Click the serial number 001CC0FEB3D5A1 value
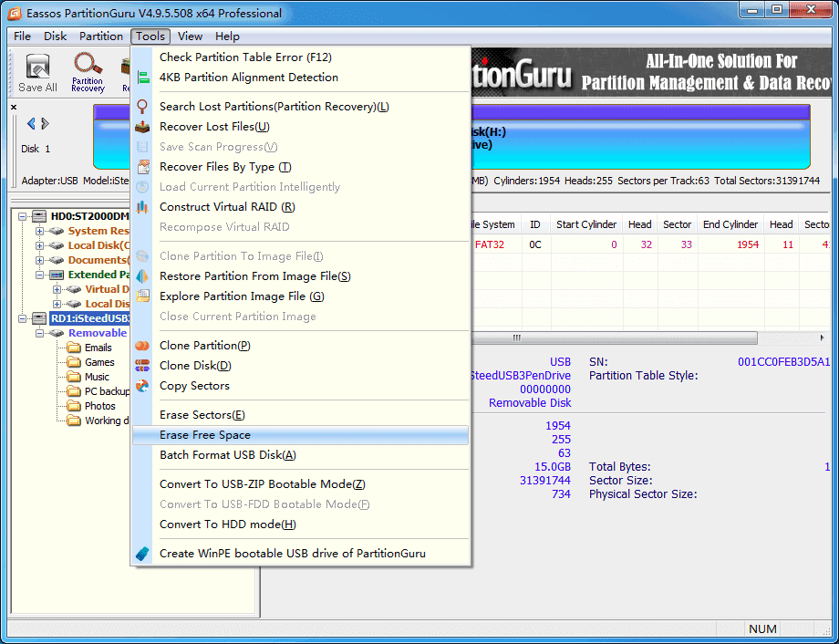The image size is (839, 644). pyautogui.click(x=783, y=362)
